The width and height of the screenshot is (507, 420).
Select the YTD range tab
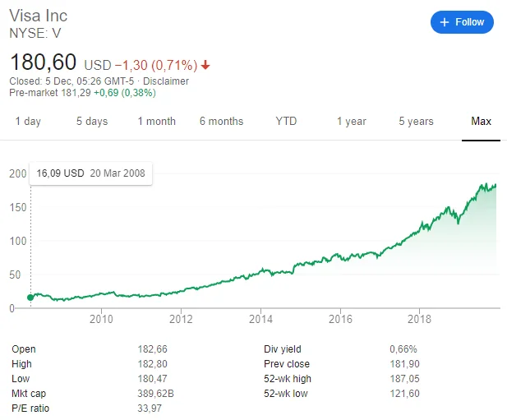(x=286, y=122)
